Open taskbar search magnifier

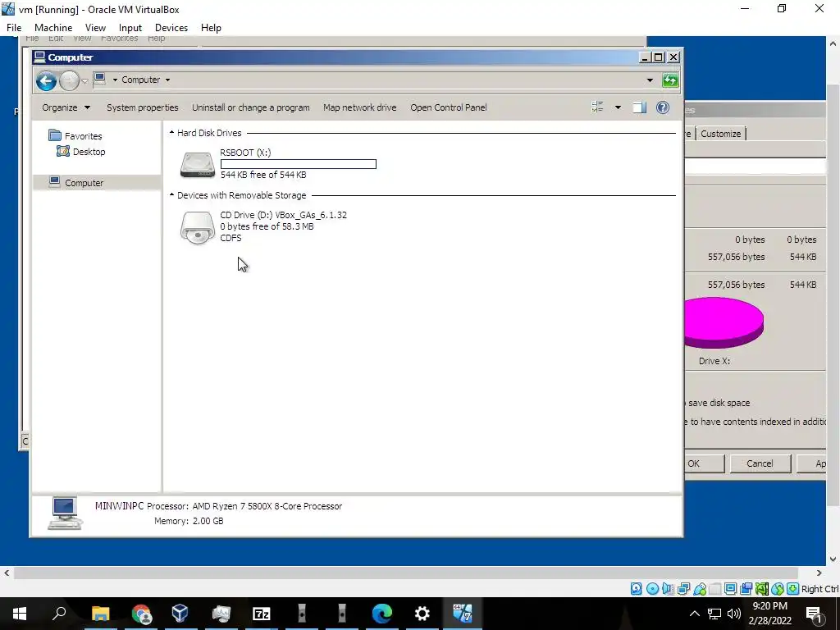pos(59,614)
